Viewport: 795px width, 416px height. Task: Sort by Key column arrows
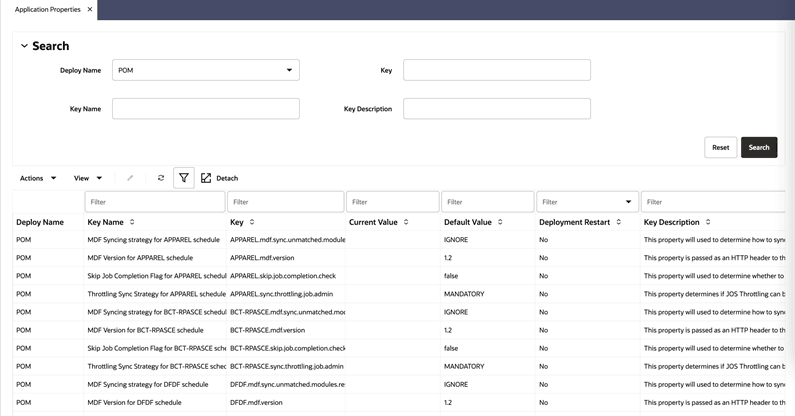point(252,222)
